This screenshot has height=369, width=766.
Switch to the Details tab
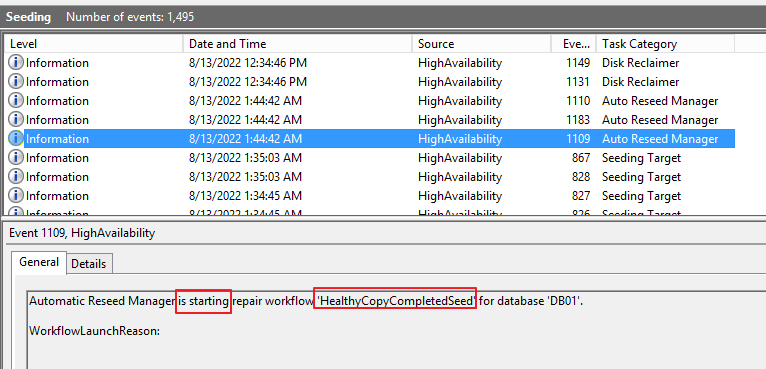coord(88,264)
